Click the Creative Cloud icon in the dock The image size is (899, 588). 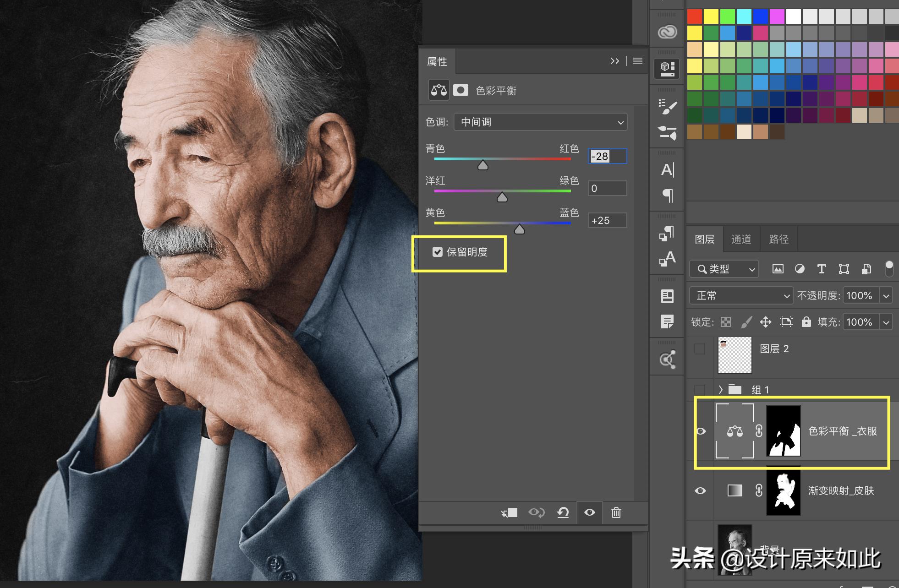(x=667, y=32)
